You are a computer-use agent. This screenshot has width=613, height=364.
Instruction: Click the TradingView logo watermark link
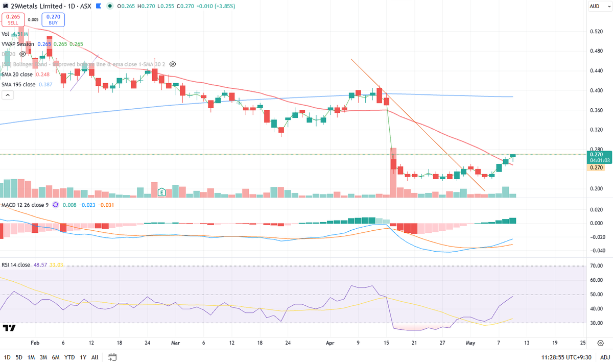[9, 327]
